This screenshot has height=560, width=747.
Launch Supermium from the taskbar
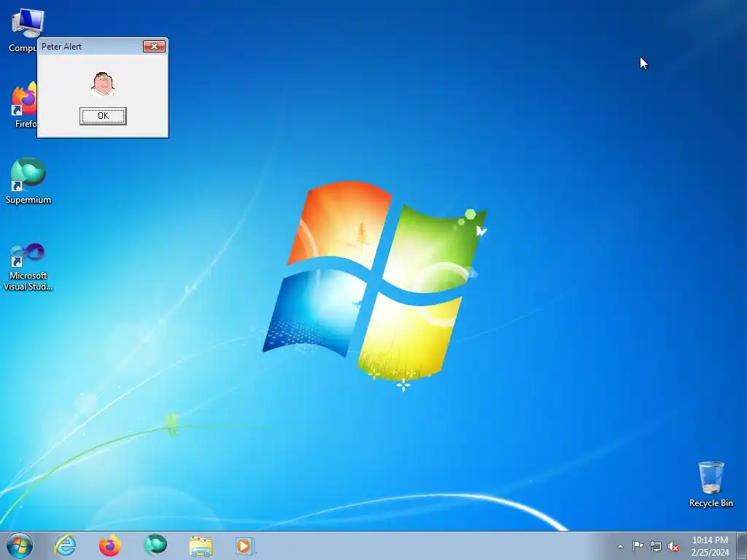(155, 545)
